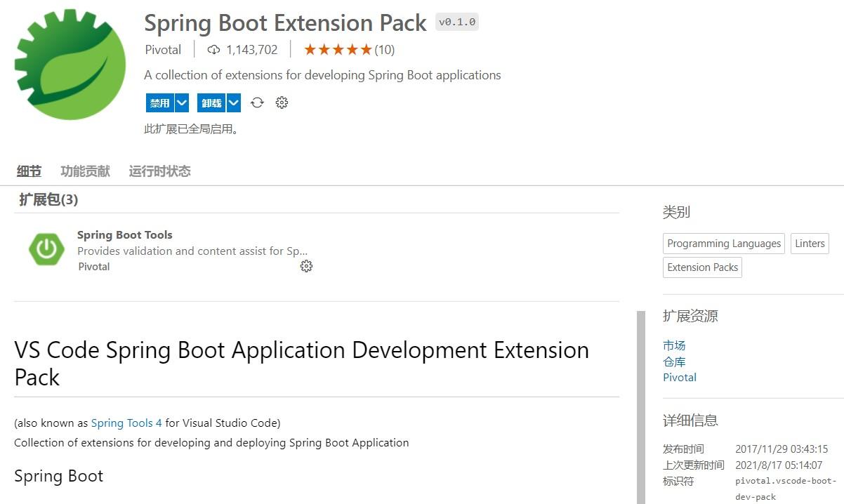Expand the 禁用 dropdown arrow
The height and width of the screenshot is (504, 844).
tap(182, 103)
